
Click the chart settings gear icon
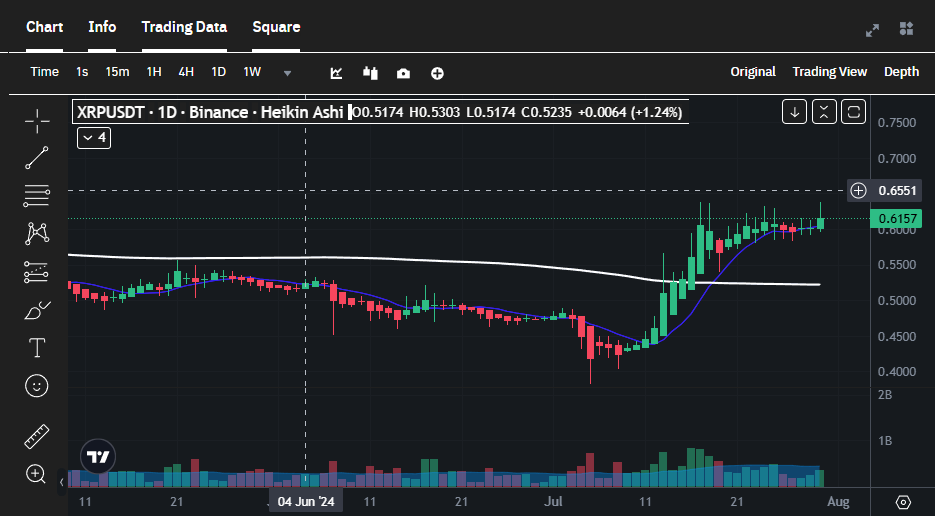(x=903, y=502)
